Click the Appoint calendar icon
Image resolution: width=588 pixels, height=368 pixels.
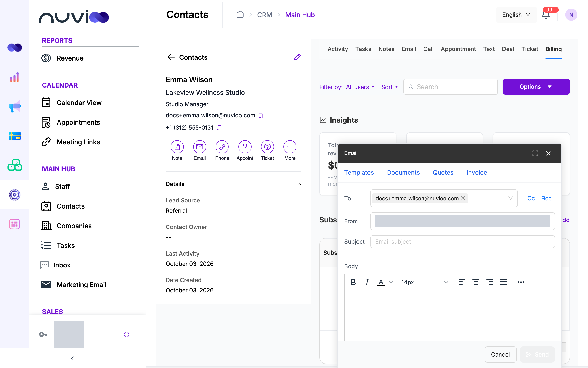tap(245, 147)
